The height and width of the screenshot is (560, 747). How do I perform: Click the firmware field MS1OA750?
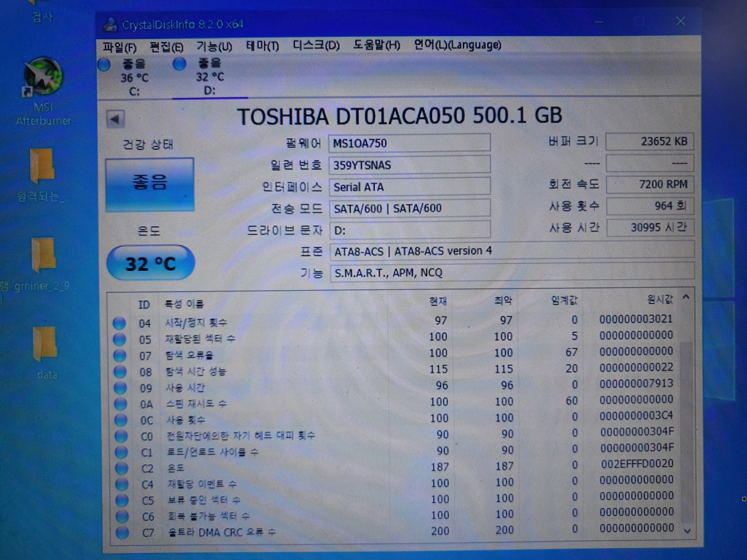click(409, 143)
